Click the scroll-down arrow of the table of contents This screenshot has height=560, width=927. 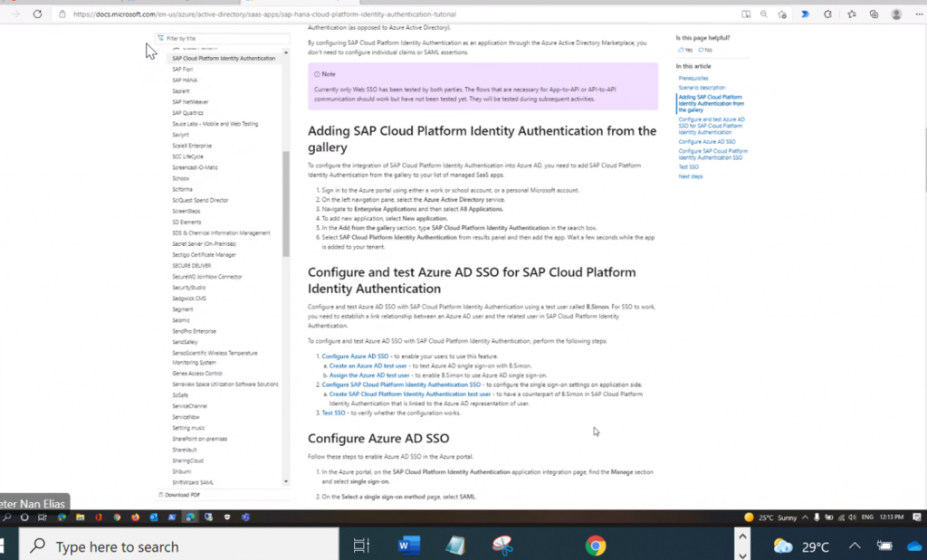(286, 481)
